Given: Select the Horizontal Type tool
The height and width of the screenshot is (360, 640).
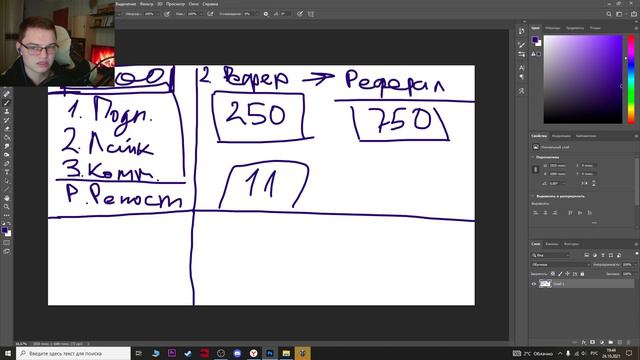Looking at the screenshot, I should pos(7,172).
